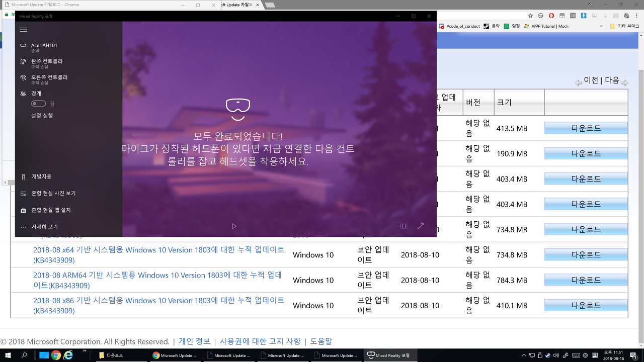Open the 음악 bookmark
The width and height of the screenshot is (644, 362).
(x=491, y=26)
